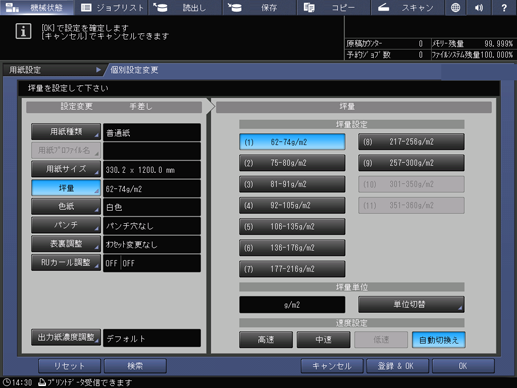Click the リセット button

click(69, 366)
